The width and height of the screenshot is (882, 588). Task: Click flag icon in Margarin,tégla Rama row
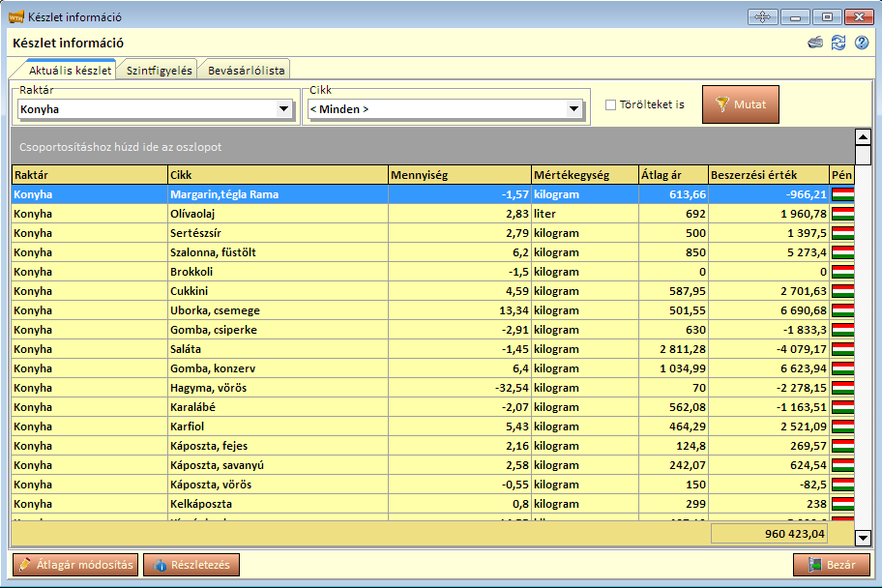842,194
